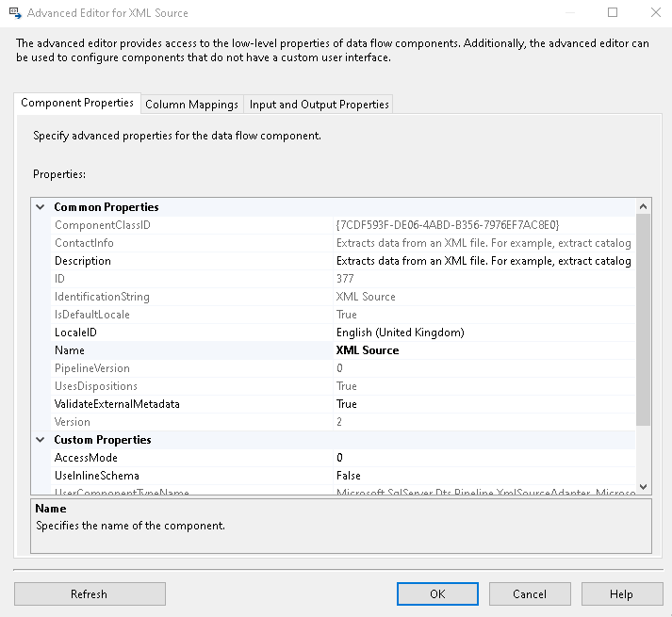The image size is (672, 617).
Task: Collapse the Custom Properties section
Action: (41, 440)
